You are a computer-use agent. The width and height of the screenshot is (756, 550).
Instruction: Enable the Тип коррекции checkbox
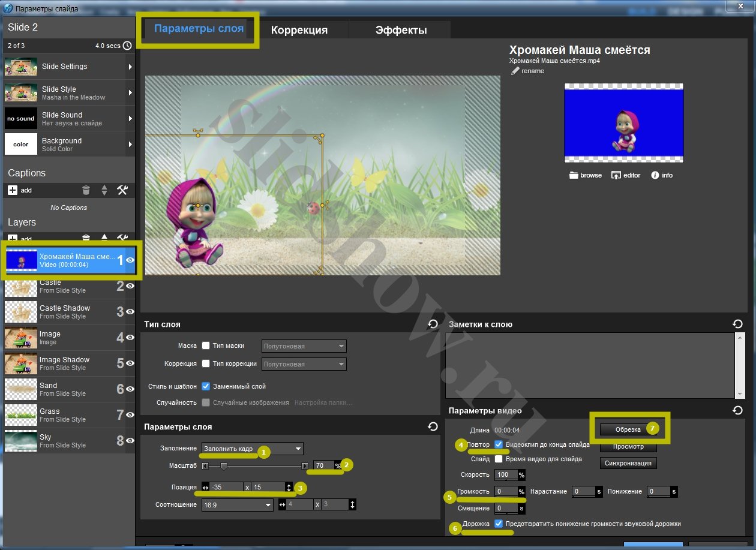click(206, 363)
